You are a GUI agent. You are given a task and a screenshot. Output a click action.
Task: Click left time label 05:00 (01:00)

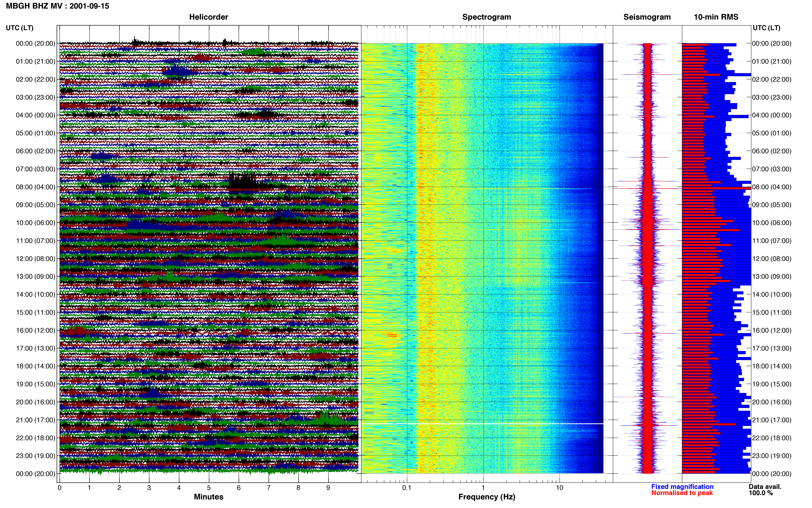(36, 133)
